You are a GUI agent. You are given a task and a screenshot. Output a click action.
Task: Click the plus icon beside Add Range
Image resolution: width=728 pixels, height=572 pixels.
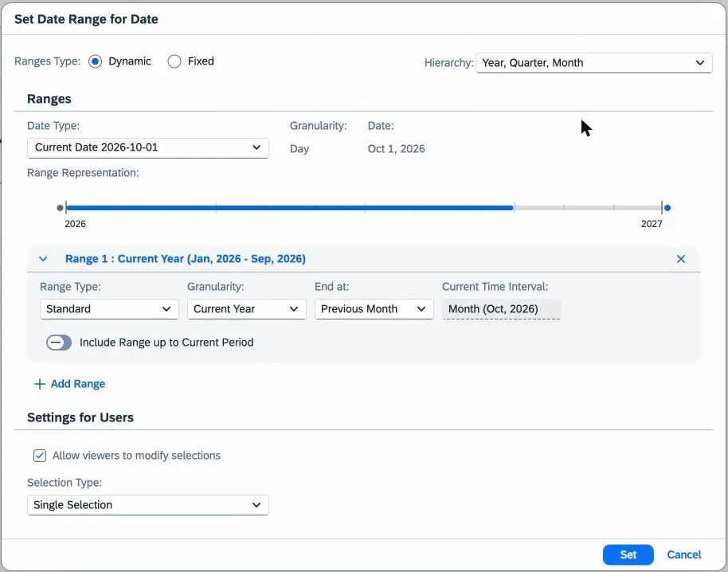pyautogui.click(x=40, y=384)
